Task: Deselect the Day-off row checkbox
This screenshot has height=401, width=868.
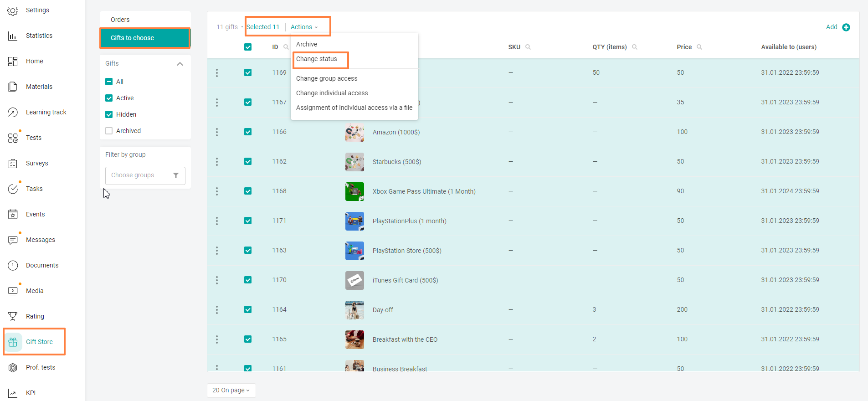Action: tap(248, 309)
